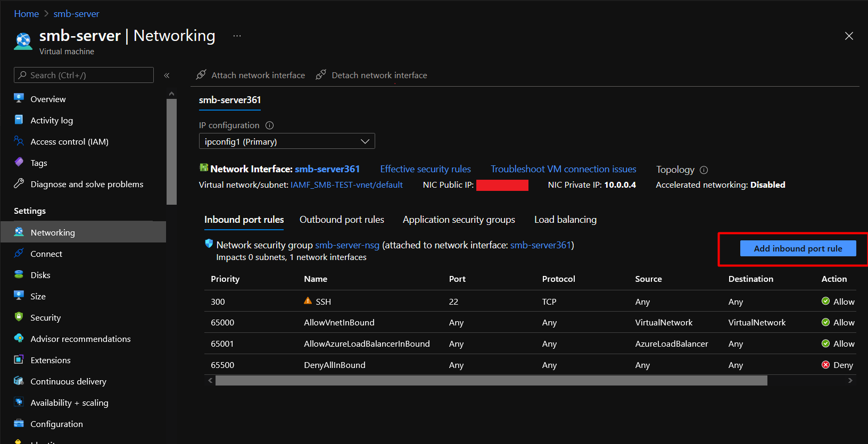Click the Extensions icon in sidebar
The image size is (868, 444).
(19, 359)
